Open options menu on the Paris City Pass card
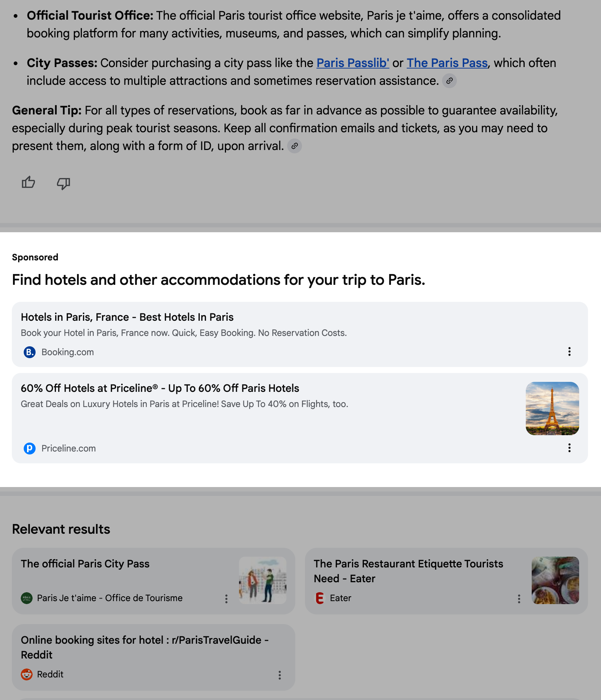The height and width of the screenshot is (700, 601). coord(226,599)
